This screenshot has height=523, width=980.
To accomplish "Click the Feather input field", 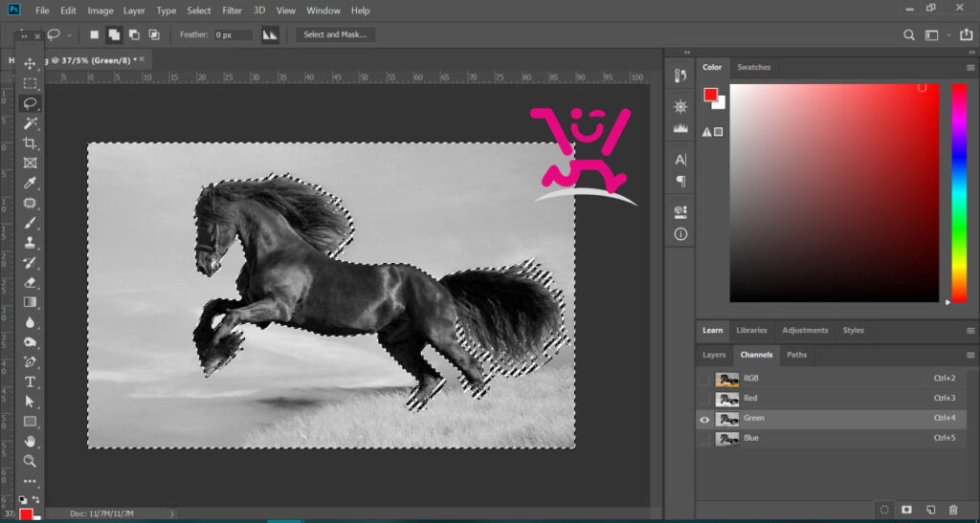I will [234, 35].
